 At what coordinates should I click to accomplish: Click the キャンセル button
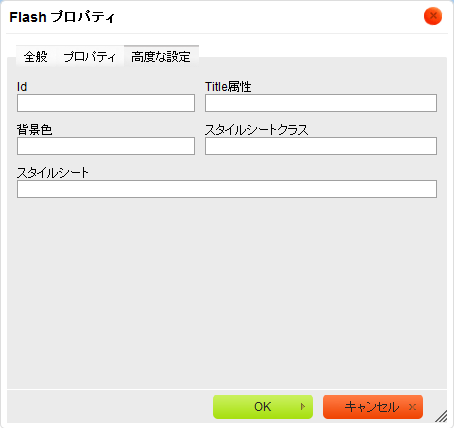coord(373,407)
